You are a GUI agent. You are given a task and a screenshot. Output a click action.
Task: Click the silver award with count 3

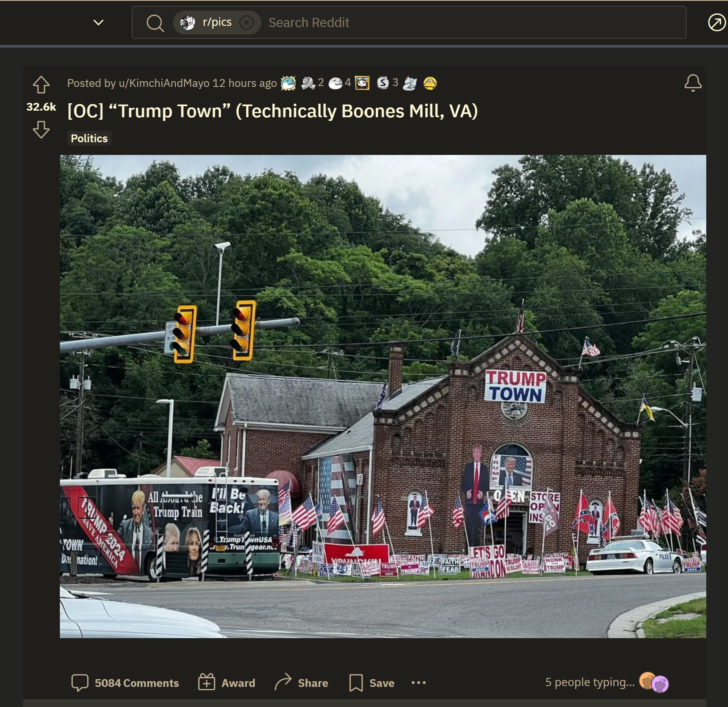point(383,83)
